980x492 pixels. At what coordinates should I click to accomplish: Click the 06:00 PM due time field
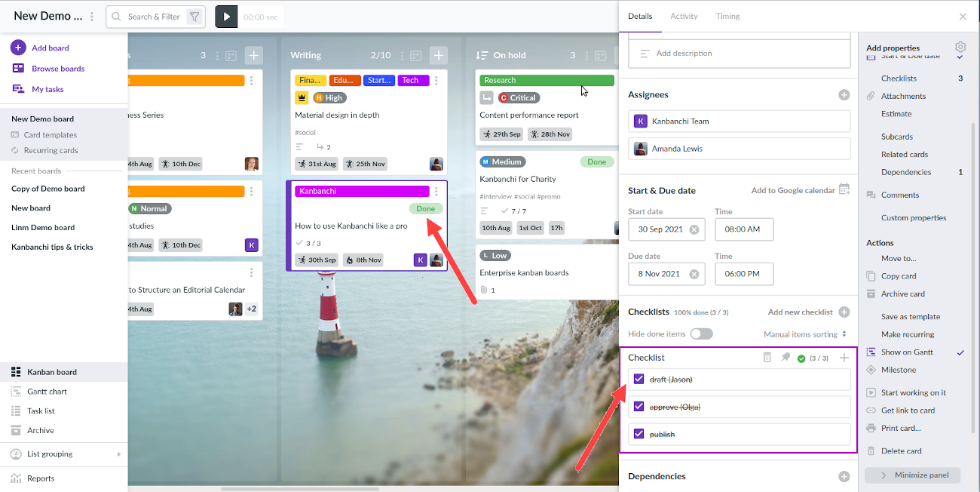point(744,274)
